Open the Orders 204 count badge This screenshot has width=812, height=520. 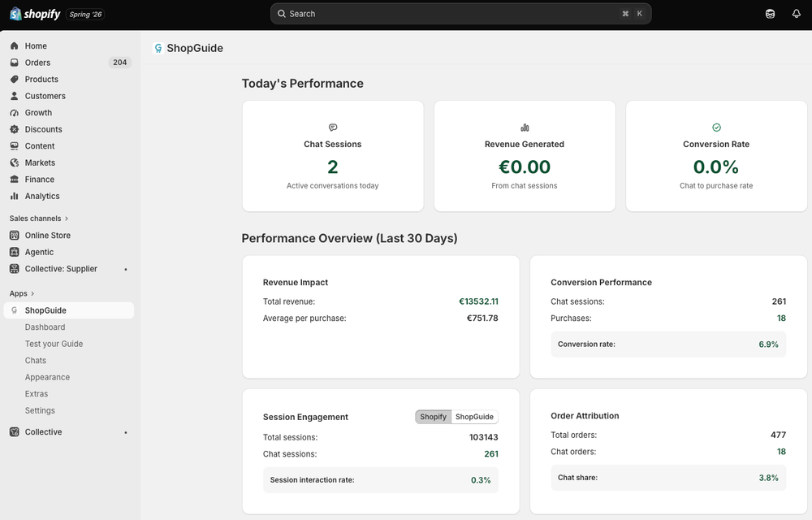(119, 63)
